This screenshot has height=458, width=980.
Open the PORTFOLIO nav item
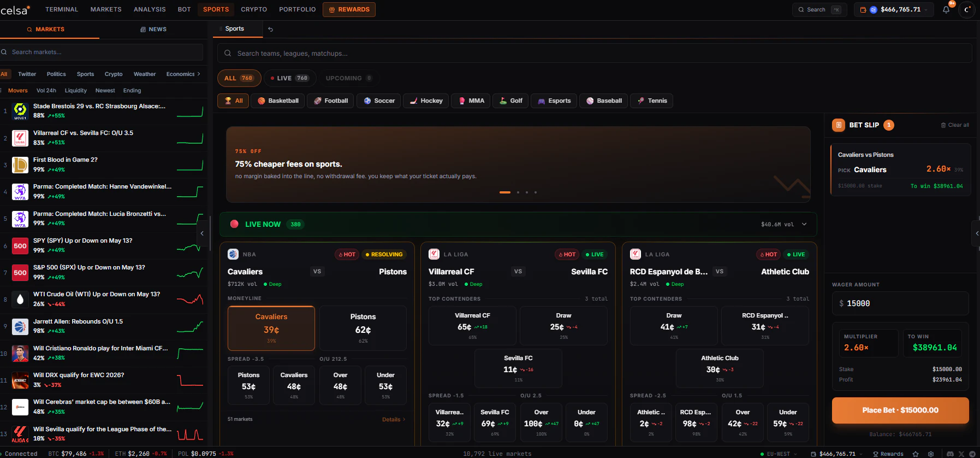(x=298, y=9)
